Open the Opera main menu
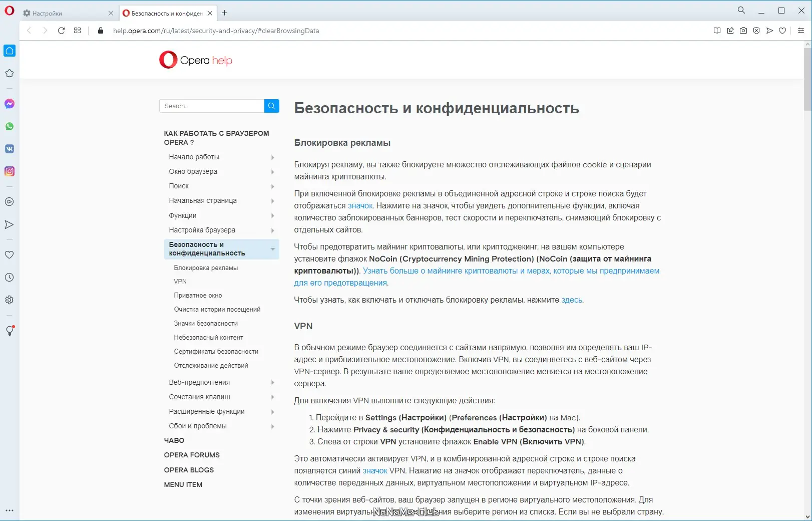The image size is (812, 521). (x=10, y=11)
